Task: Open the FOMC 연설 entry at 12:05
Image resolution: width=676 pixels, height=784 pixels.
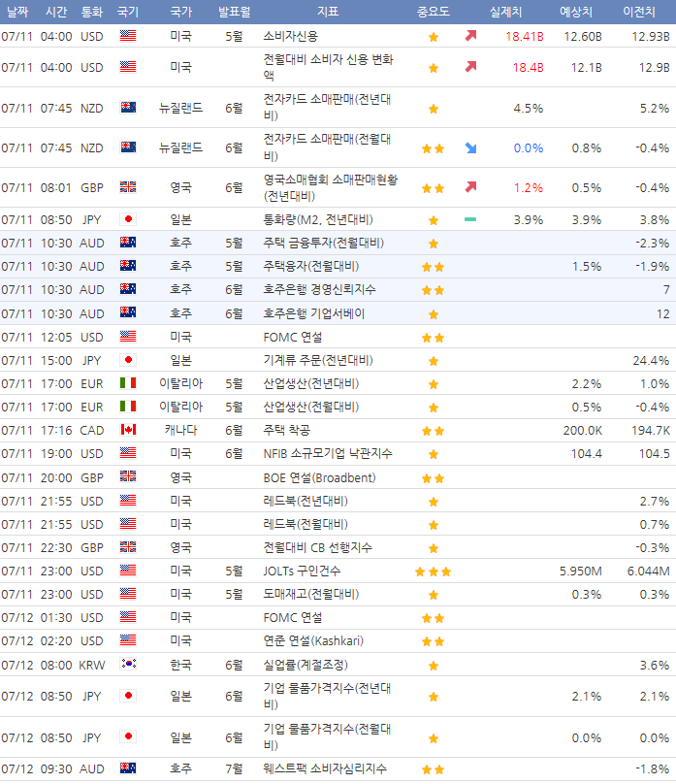Action: (292, 337)
